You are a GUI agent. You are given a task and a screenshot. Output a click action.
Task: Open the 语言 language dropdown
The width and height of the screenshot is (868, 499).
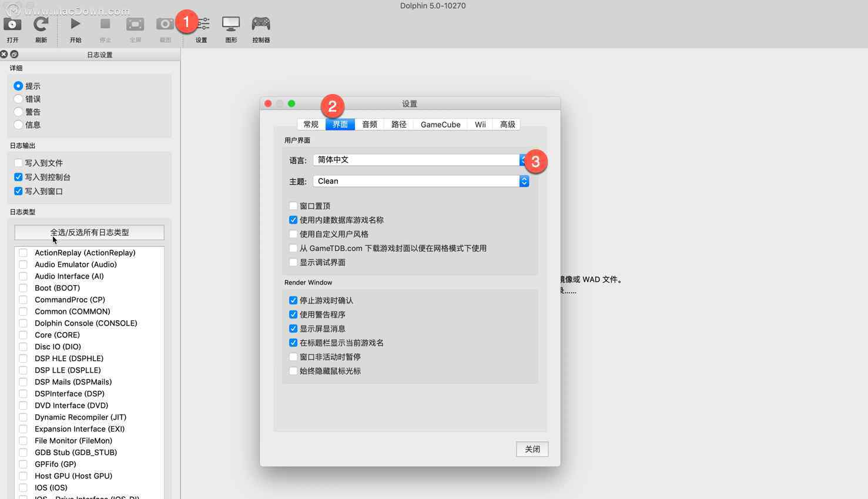pyautogui.click(x=421, y=160)
